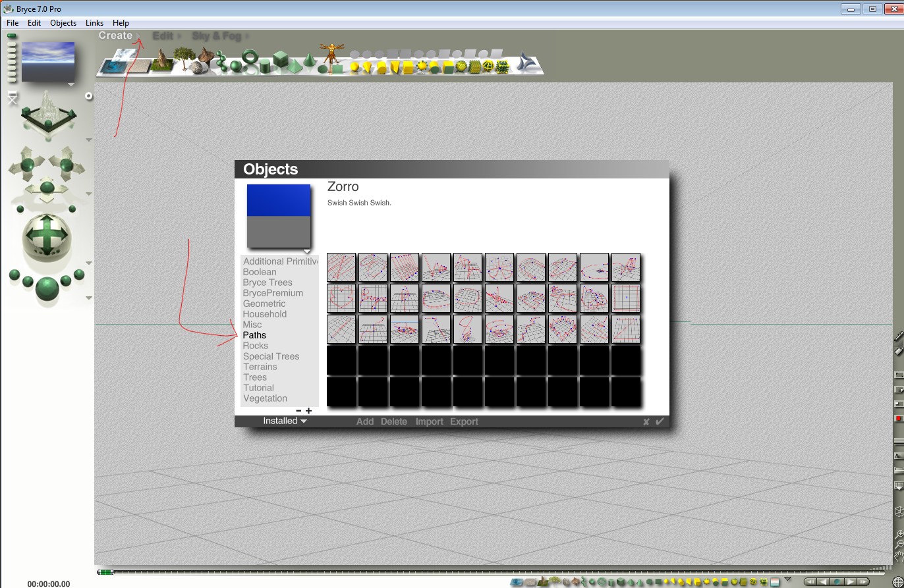Open the Create palette's Object Library icon
Viewport: 904px width, 588px height.
point(526,63)
